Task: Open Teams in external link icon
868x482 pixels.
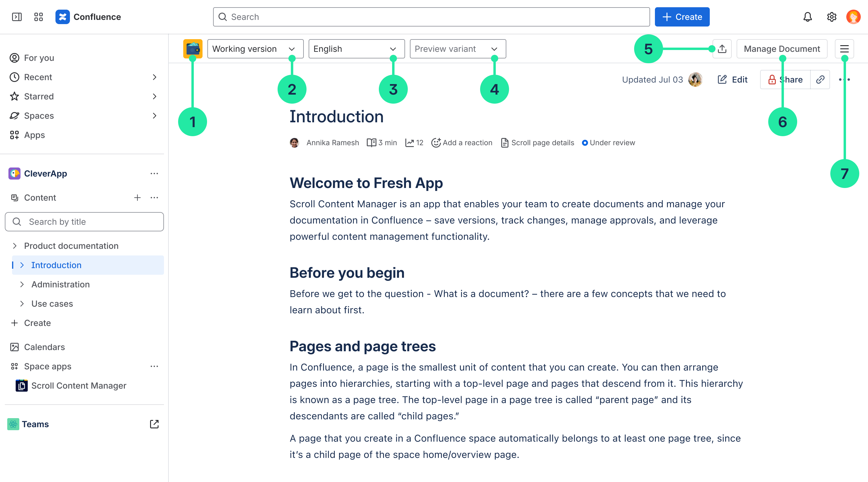Action: 154,424
